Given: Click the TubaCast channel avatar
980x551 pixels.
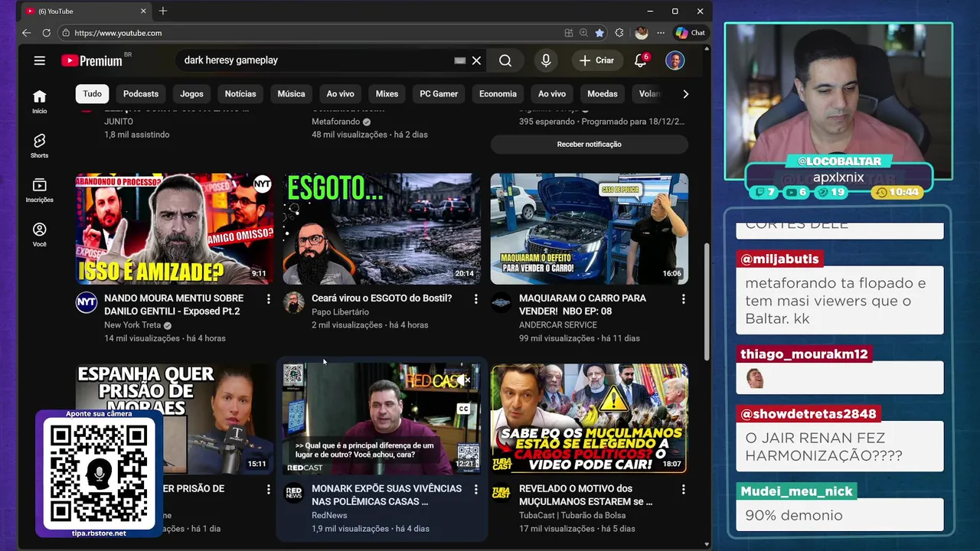Looking at the screenshot, I should click(x=501, y=494).
